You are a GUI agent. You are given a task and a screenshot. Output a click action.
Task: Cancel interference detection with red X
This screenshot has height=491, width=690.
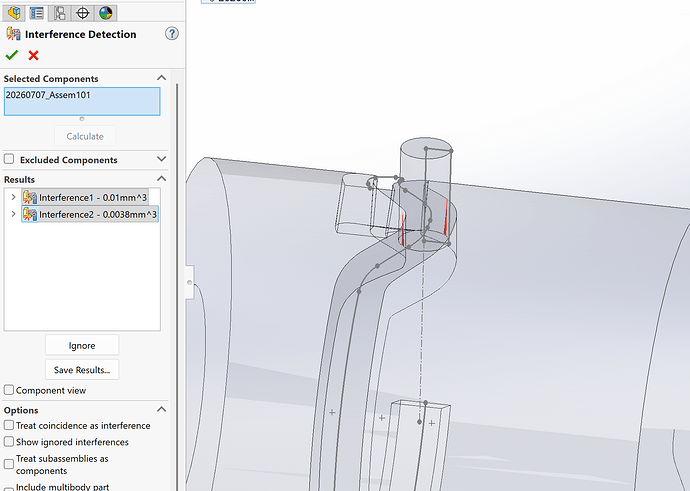(x=33, y=55)
